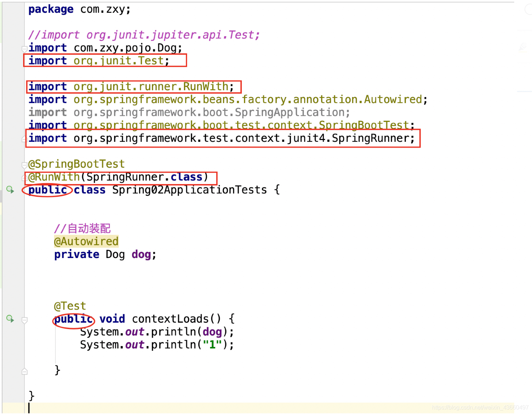Click the unused SpringApplication import line

point(190,112)
